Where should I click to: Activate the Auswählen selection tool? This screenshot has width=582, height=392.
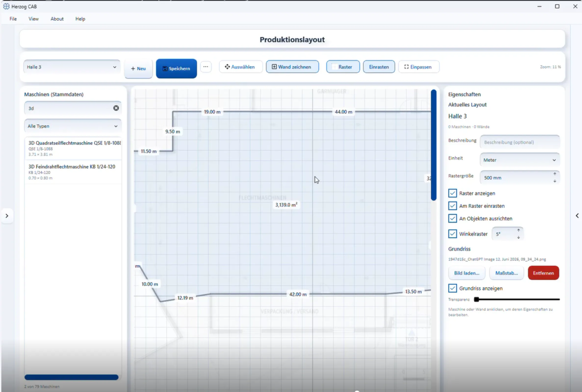click(x=241, y=67)
